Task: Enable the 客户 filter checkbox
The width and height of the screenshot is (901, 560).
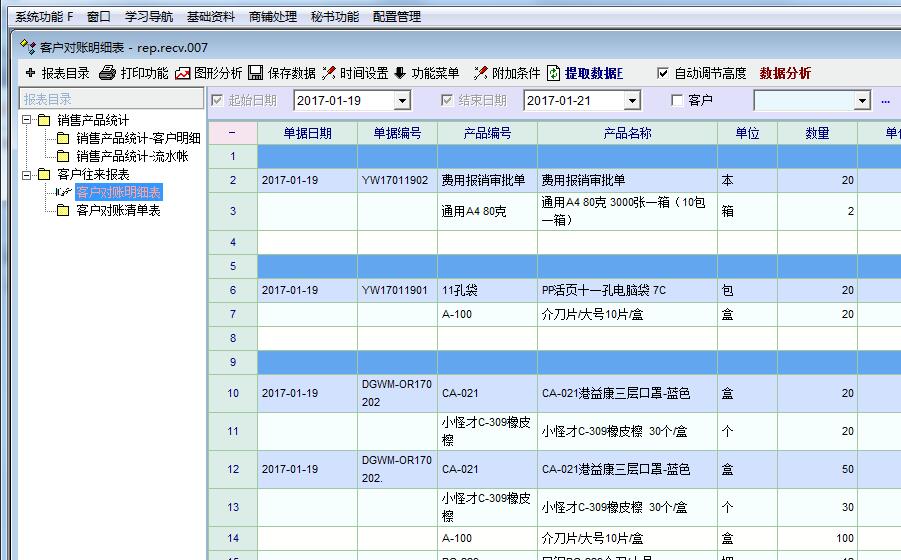Action: pos(677,100)
